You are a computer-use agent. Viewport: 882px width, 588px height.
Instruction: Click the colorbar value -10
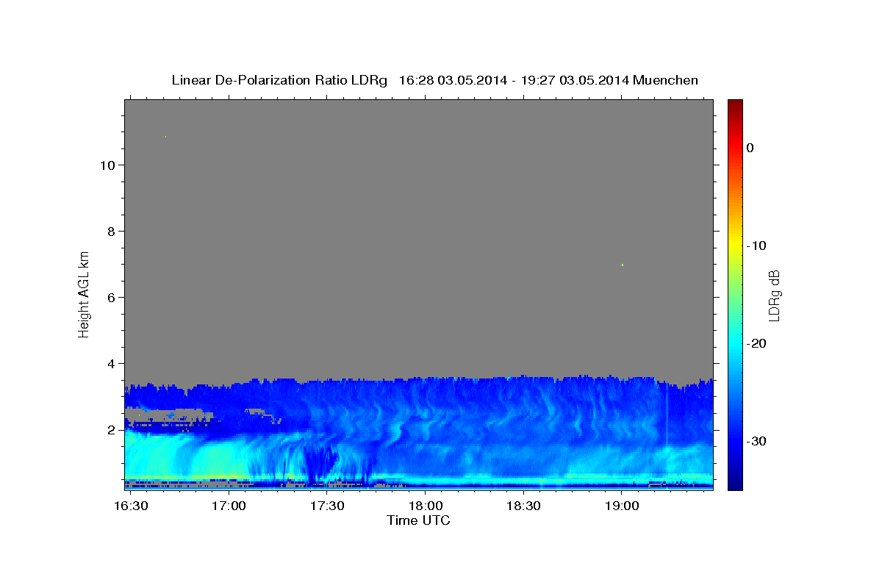click(x=756, y=245)
